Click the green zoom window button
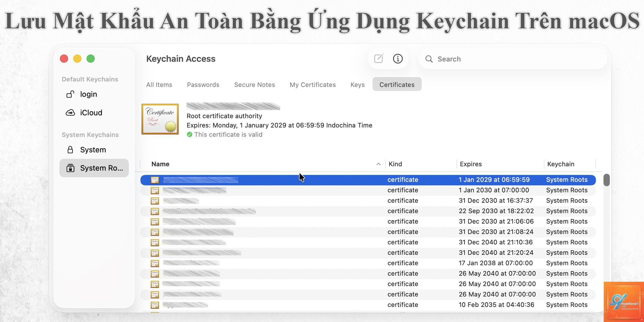Image resolution: width=644 pixels, height=322 pixels. point(91,59)
